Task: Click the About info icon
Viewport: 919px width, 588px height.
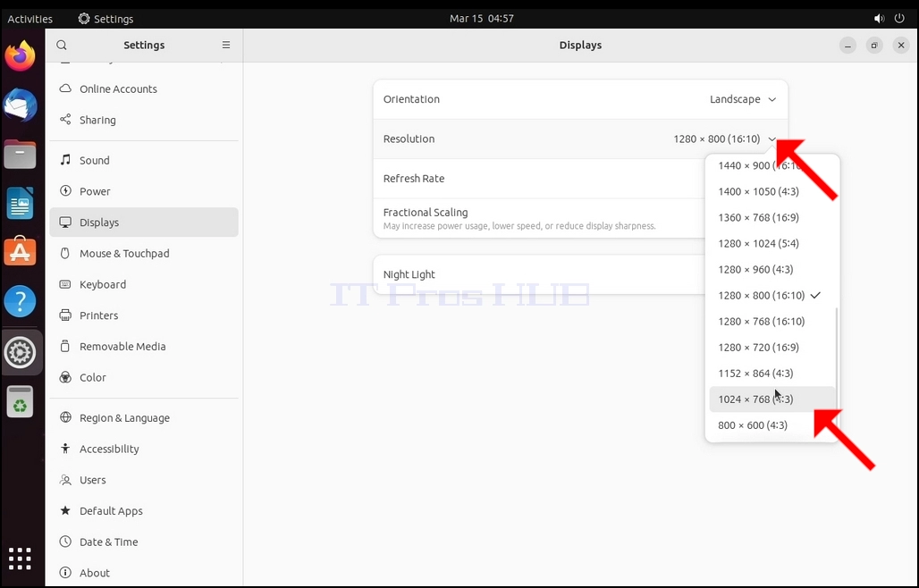Action: pos(65,573)
